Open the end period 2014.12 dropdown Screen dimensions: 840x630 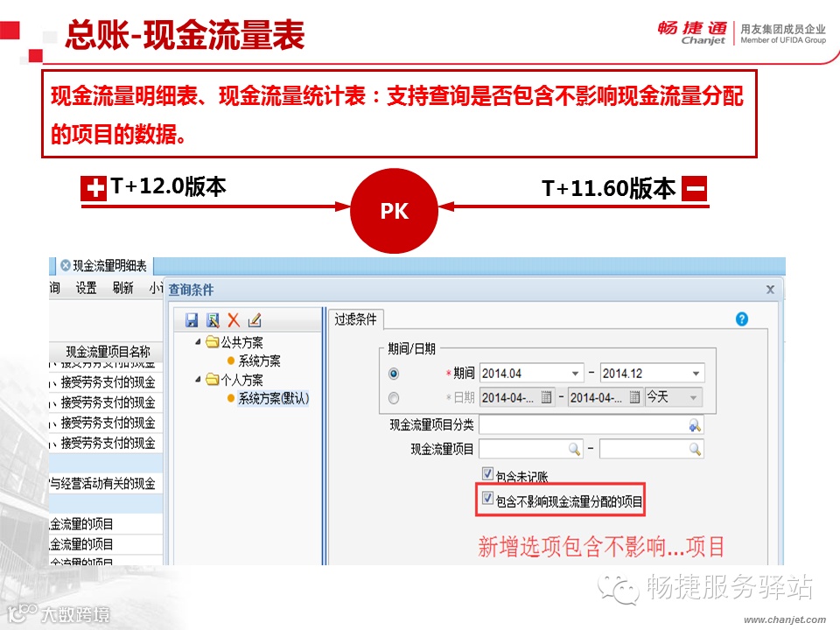point(696,374)
